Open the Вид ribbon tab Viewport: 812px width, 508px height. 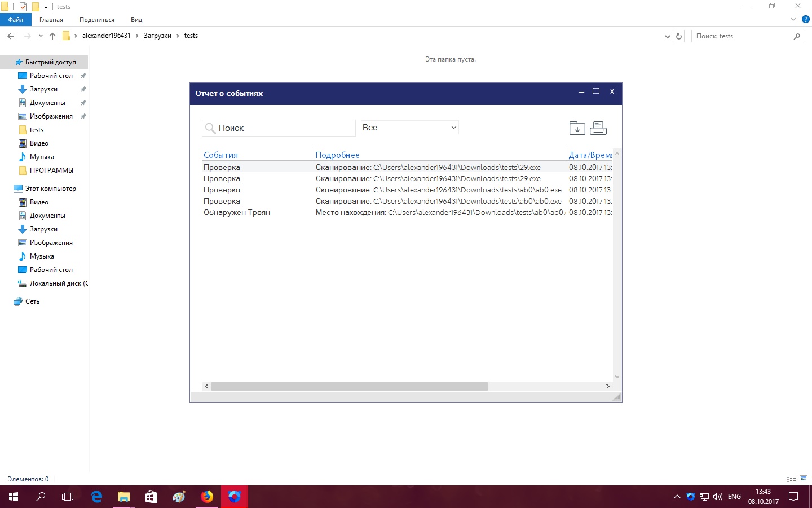click(136, 20)
